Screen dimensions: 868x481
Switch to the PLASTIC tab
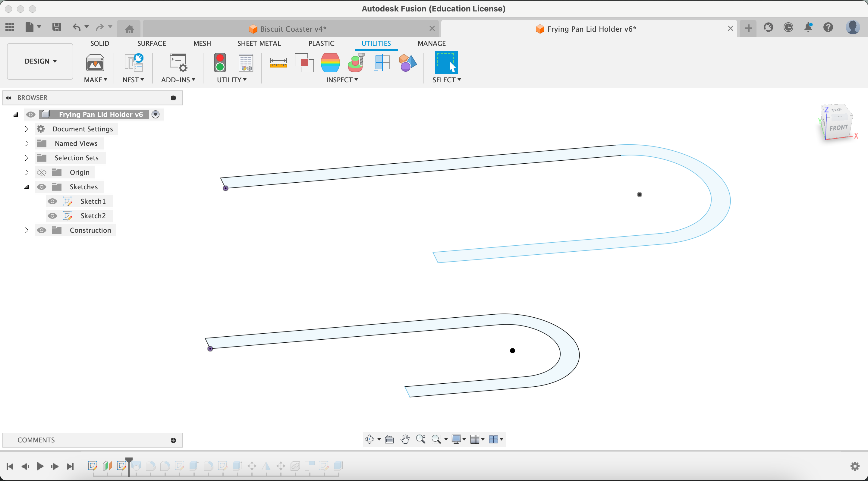tap(322, 43)
